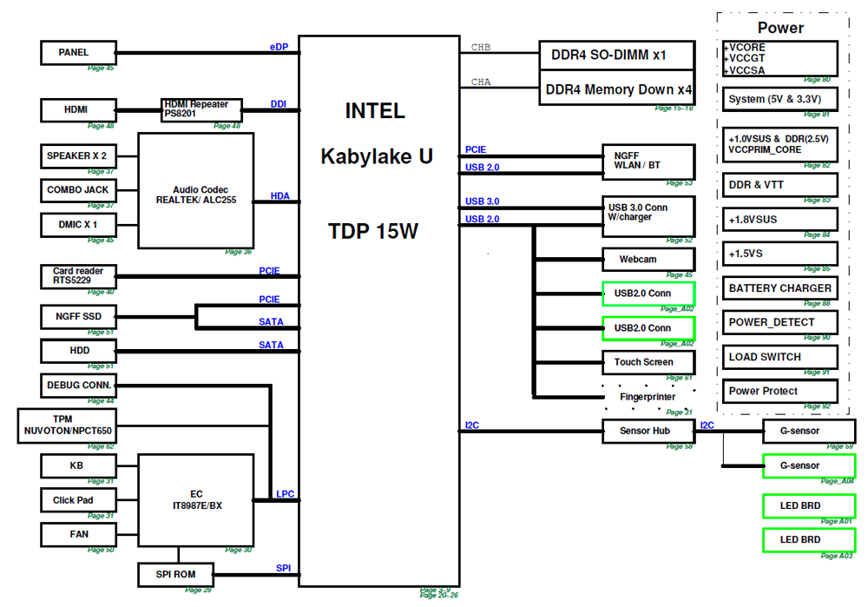The image size is (868, 607).
Task: Select the CHB memory channel label
Action: [481, 47]
